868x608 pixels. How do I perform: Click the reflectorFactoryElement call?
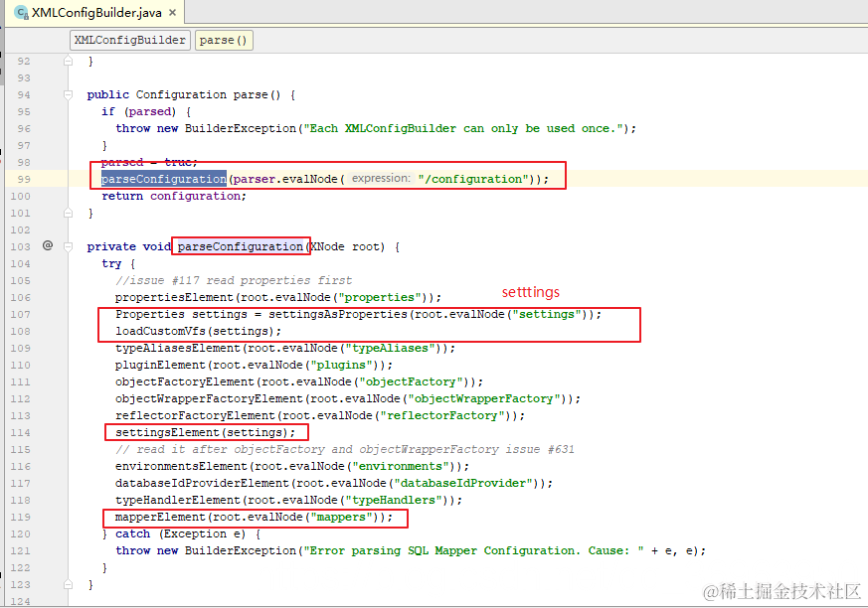coord(195,415)
